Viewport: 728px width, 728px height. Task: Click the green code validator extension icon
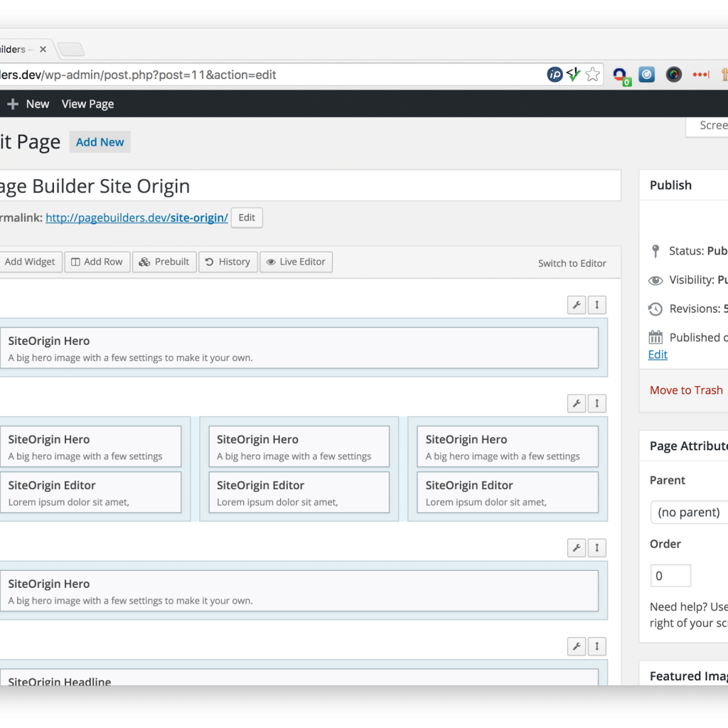pos(573,74)
